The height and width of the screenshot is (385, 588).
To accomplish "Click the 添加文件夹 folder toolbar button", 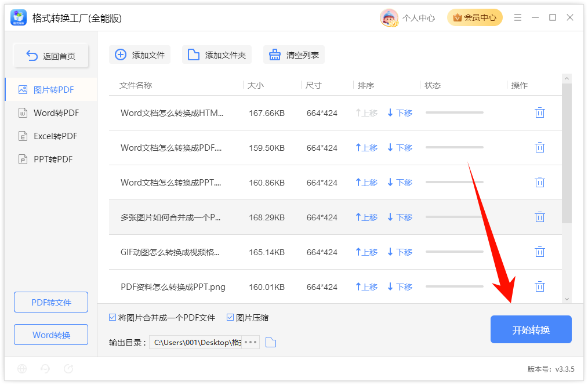I will pos(217,55).
